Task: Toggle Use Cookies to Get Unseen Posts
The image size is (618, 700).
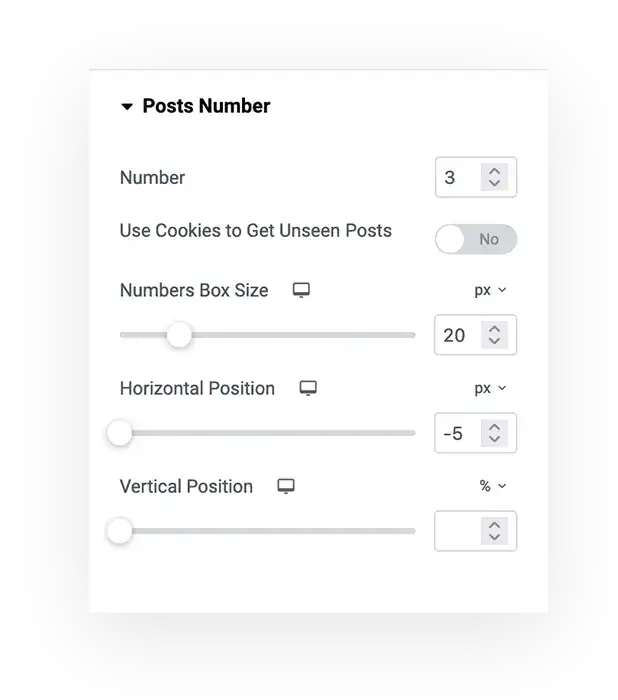Action: click(476, 240)
